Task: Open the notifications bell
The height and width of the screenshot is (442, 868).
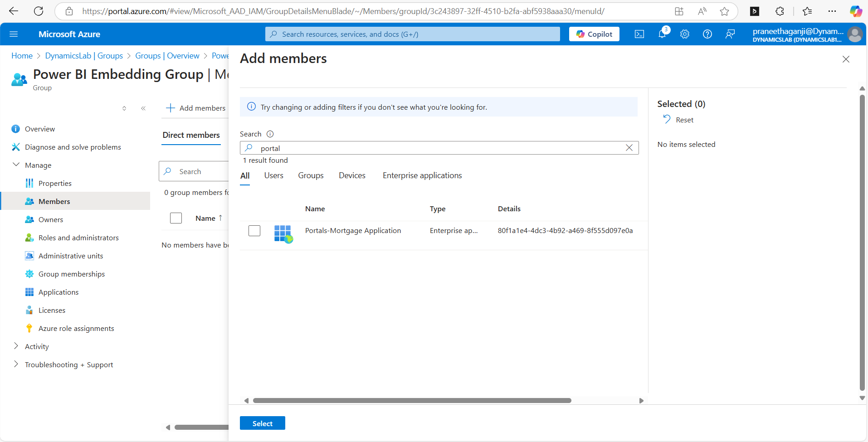Action: click(x=662, y=34)
